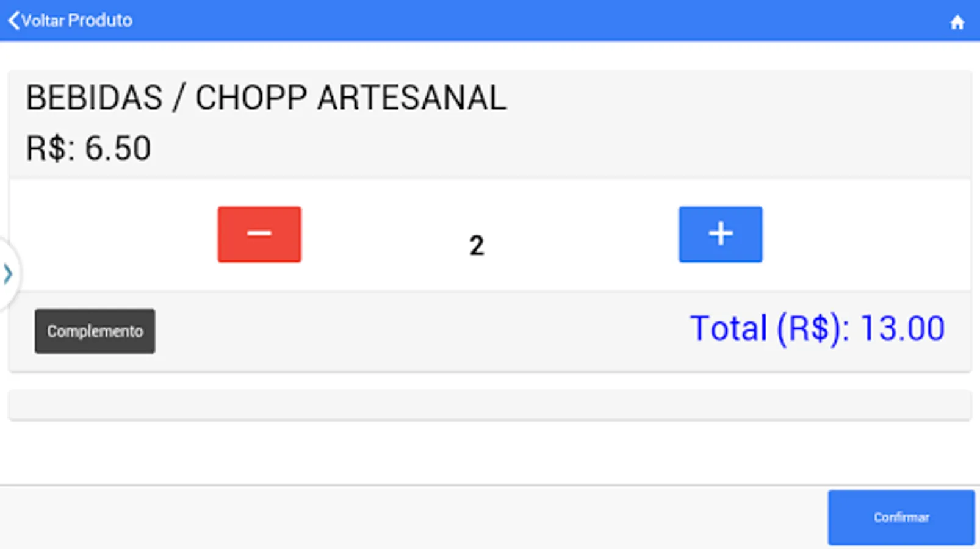This screenshot has width=980, height=549.
Task: Click the footer bar beside Confirmar
Action: [414, 517]
